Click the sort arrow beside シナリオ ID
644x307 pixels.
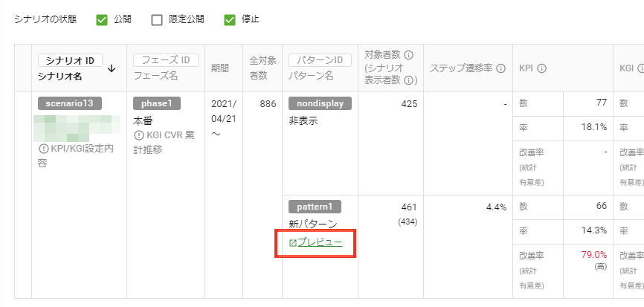(x=112, y=69)
